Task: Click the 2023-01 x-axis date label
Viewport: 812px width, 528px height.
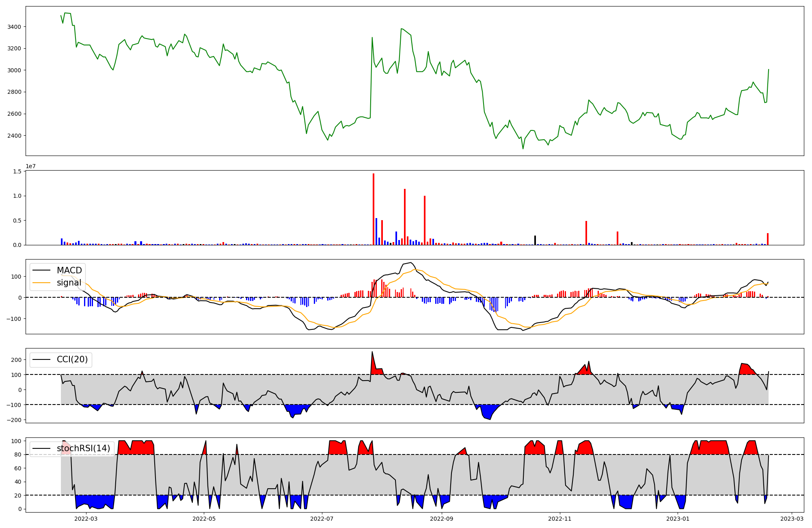Action: 678,519
